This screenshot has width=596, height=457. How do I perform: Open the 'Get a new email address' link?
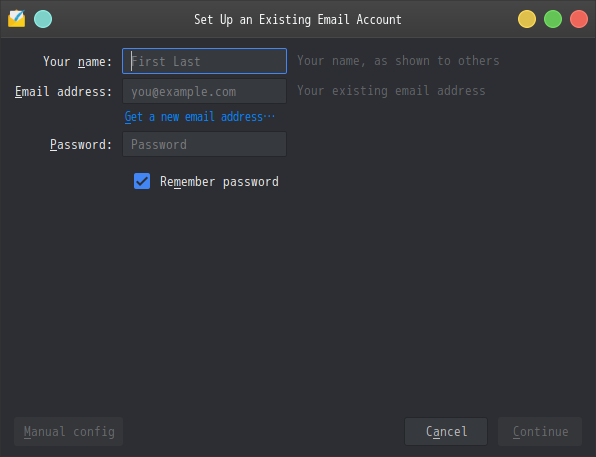click(200, 117)
